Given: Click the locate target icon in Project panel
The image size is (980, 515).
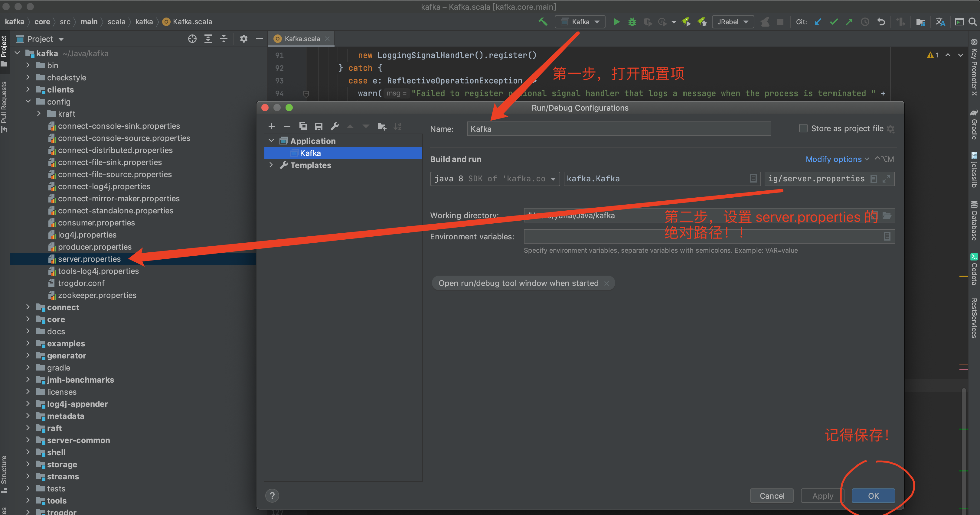Looking at the screenshot, I should pyautogui.click(x=192, y=39).
